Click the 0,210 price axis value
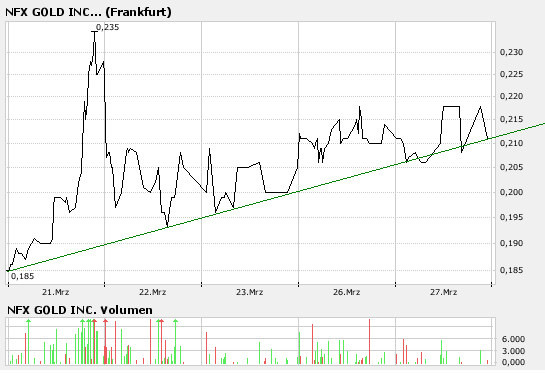 (511, 143)
